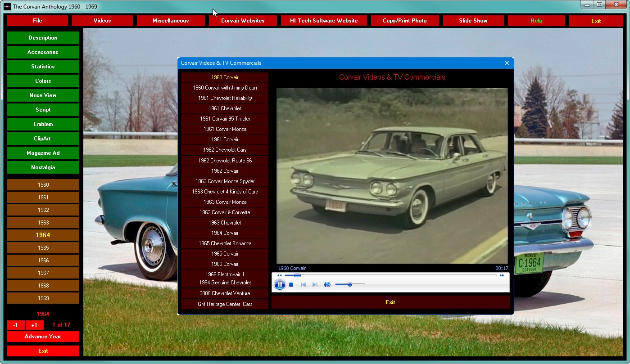
Task: Select model year 1960
Action: tap(43, 185)
